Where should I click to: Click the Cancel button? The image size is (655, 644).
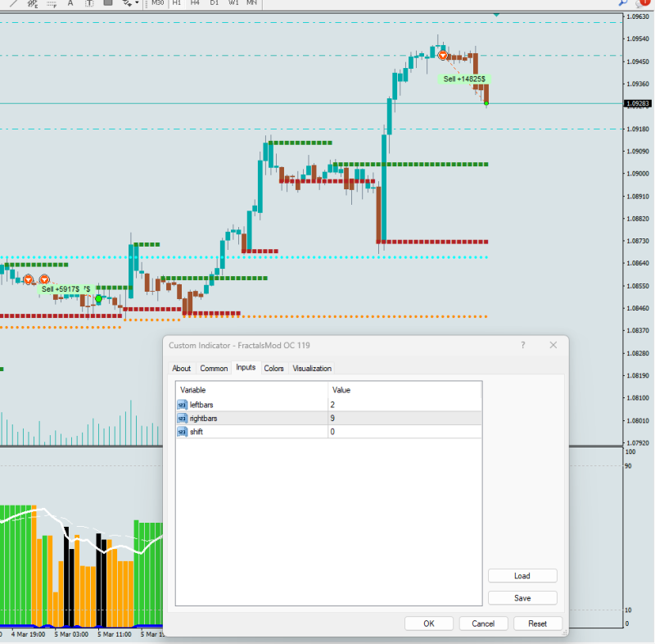(483, 624)
